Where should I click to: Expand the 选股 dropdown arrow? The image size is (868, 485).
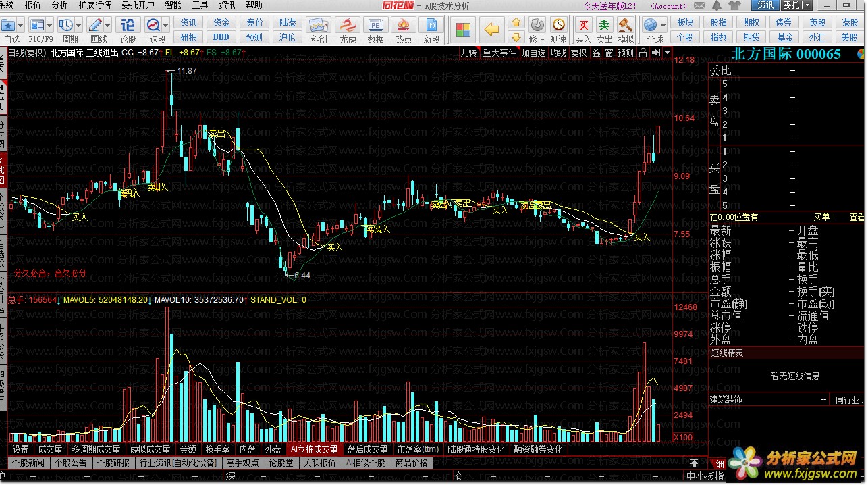pos(166,25)
